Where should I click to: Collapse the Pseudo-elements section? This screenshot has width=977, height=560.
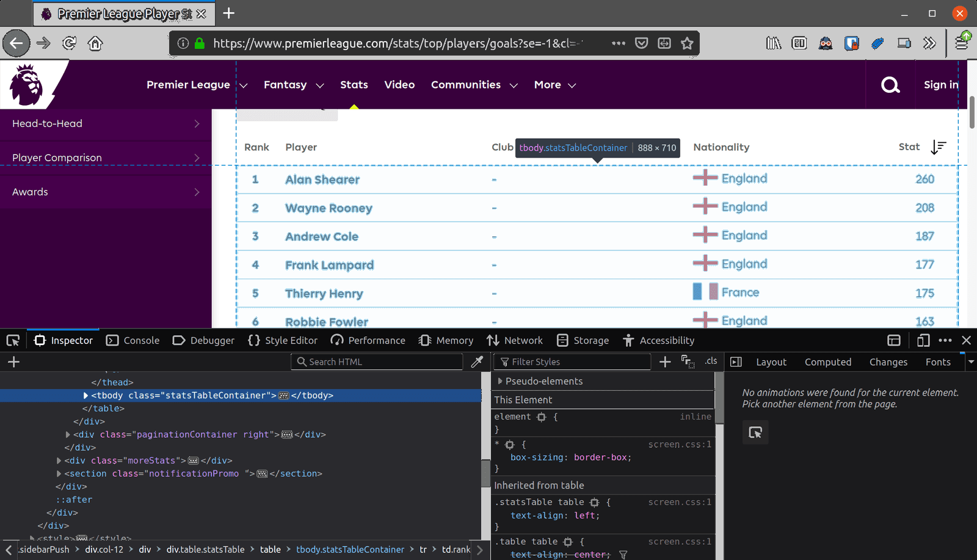coord(499,381)
